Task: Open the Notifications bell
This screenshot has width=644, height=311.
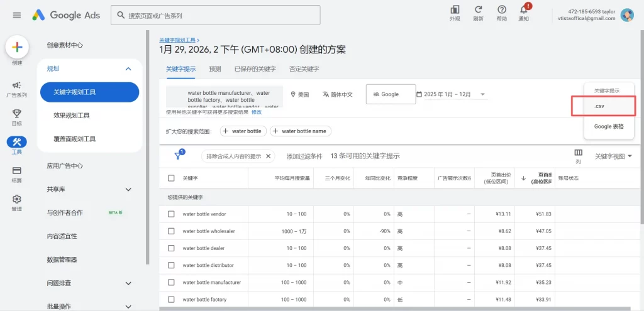Action: (523, 10)
